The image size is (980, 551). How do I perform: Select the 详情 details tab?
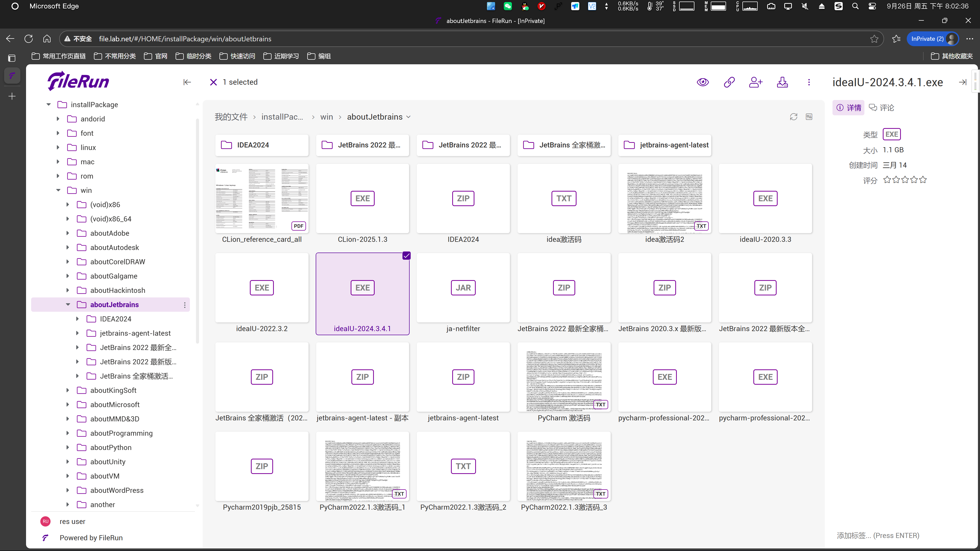click(x=849, y=108)
